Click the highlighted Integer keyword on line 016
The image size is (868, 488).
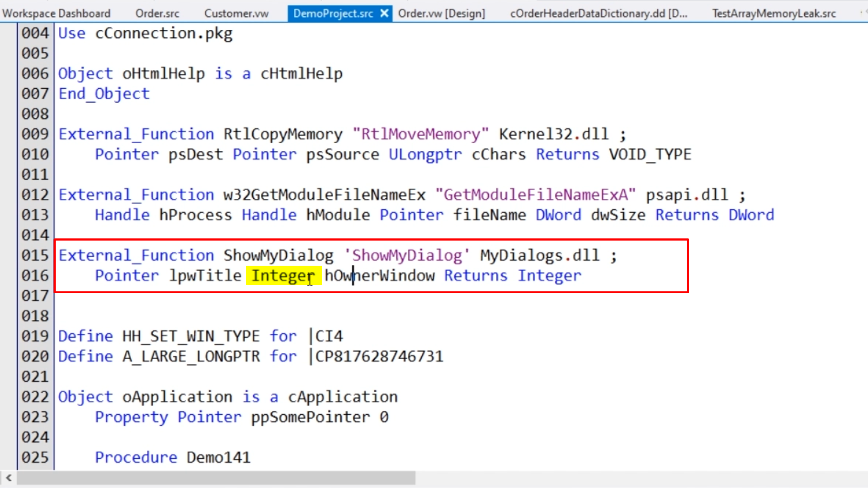tap(283, 276)
